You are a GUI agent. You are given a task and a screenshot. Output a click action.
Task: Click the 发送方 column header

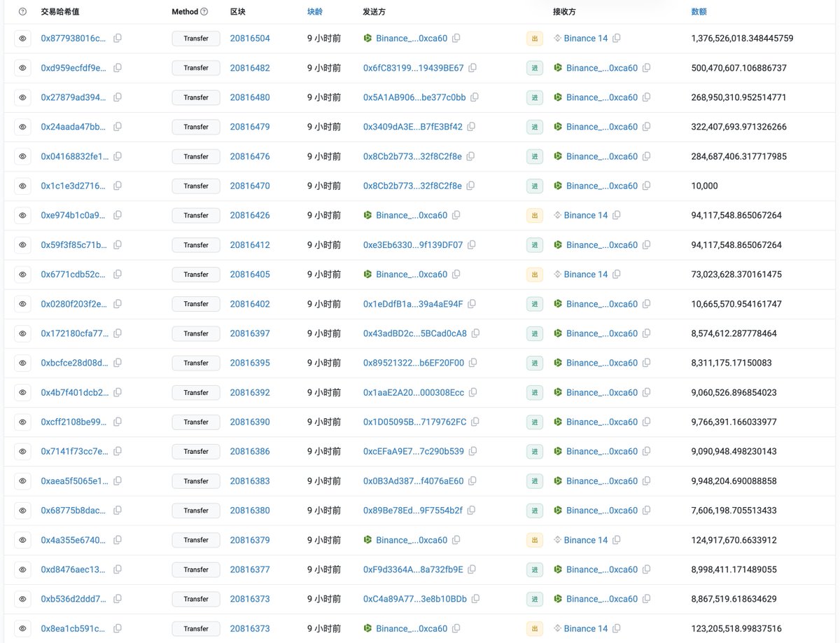(x=374, y=12)
